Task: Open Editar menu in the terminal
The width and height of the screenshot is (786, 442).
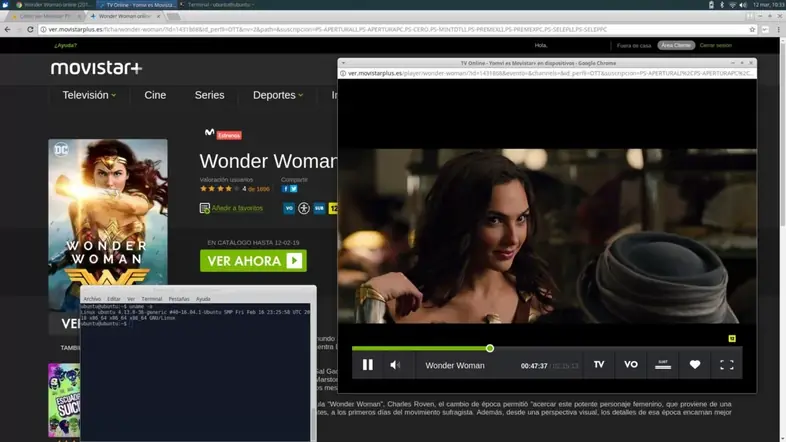Action: tap(114, 299)
